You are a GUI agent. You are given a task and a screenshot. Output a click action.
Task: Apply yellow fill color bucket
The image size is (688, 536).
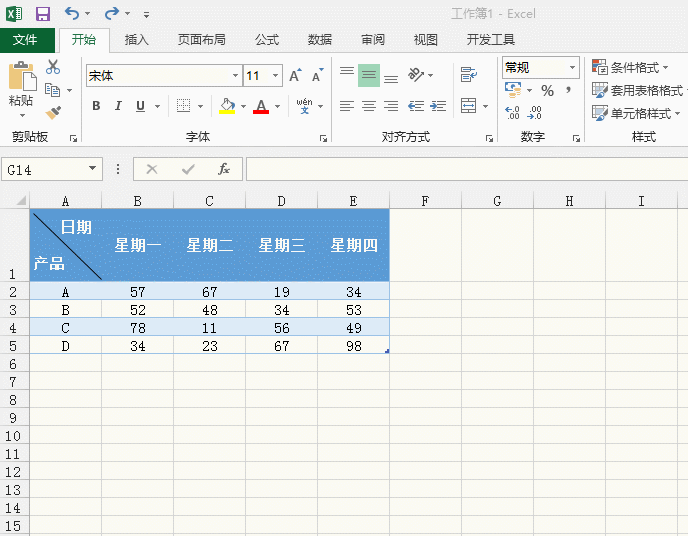click(x=227, y=106)
